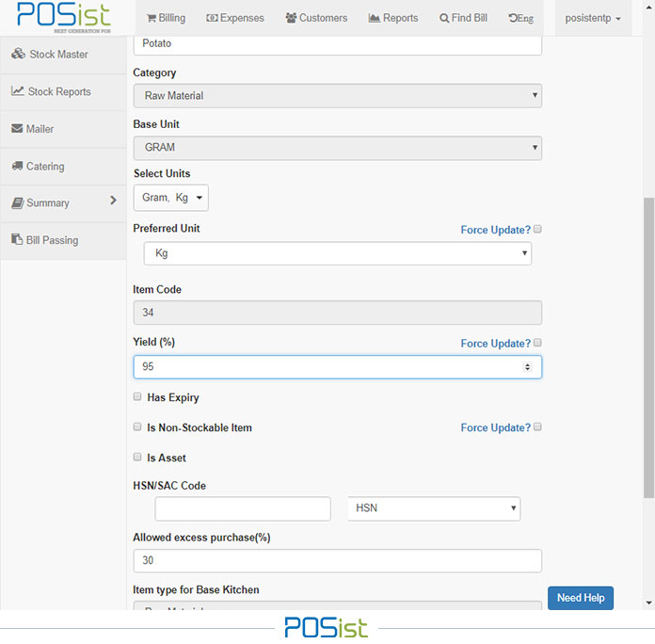Open the Category dropdown showing Raw Material
655x644 pixels.
tap(338, 96)
